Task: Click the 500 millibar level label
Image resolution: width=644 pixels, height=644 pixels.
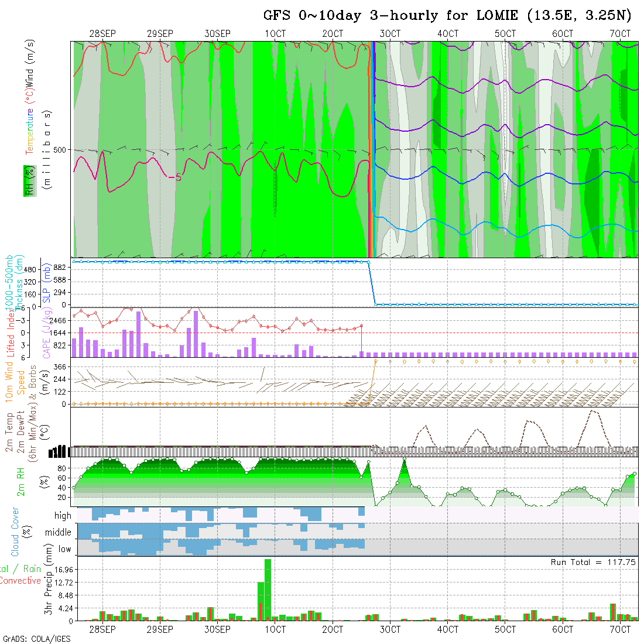Action: coord(62,150)
